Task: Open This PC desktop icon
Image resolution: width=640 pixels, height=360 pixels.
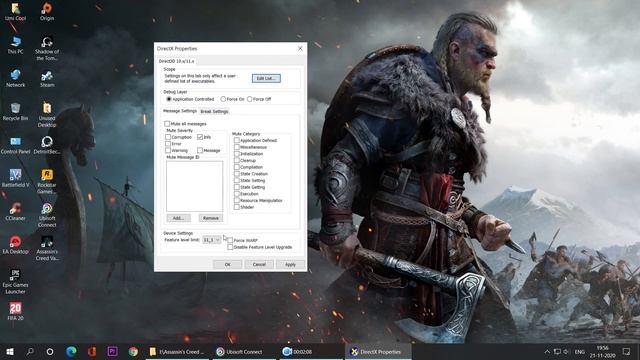Action: click(x=16, y=45)
